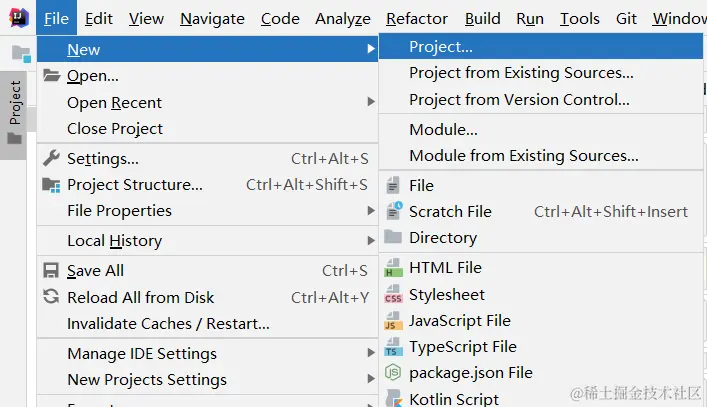
Task: Click the TypeScript File icon
Action: [x=393, y=347]
